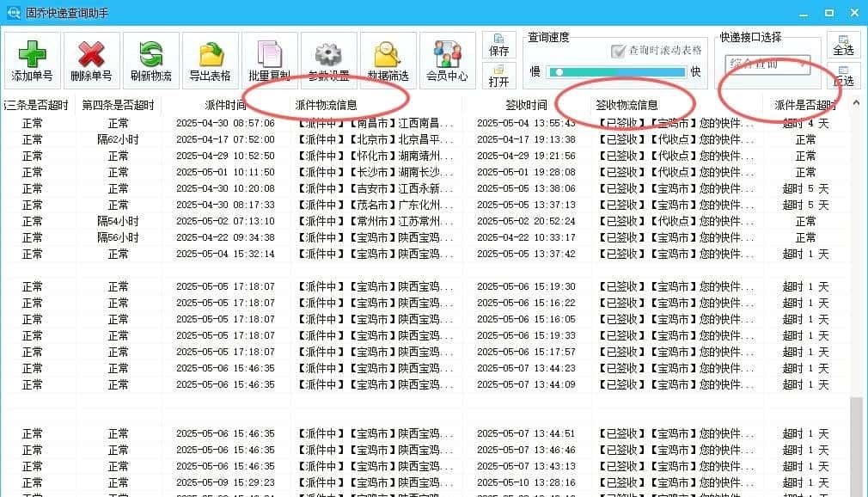
Task: Click the 查询速度 query speed slider handle
Action: pos(559,72)
